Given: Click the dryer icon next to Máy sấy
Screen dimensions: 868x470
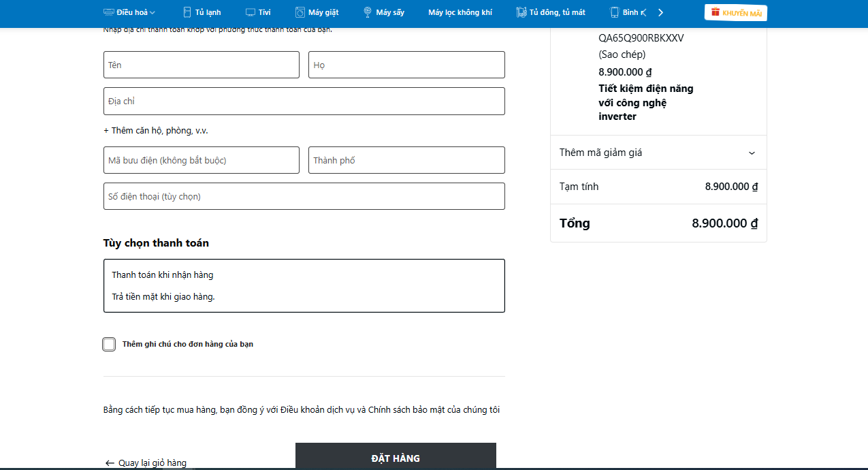Looking at the screenshot, I should (x=368, y=12).
